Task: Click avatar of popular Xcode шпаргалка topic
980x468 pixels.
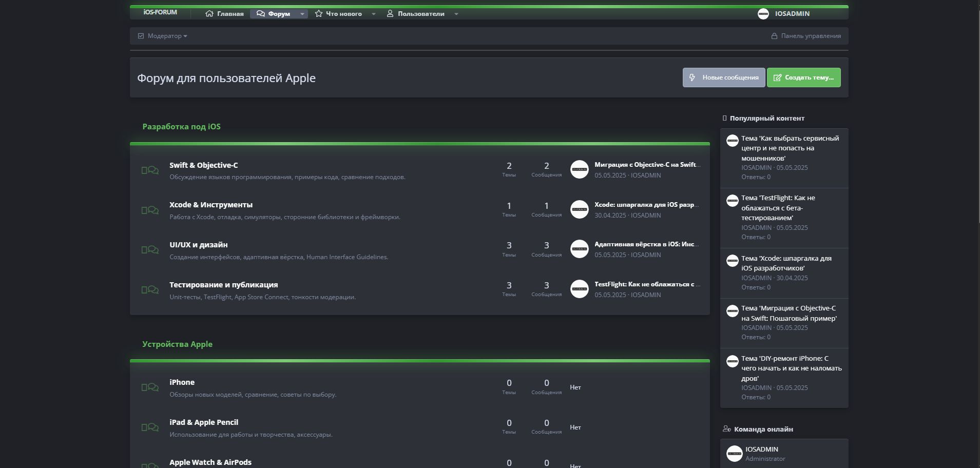Action: 733,261
